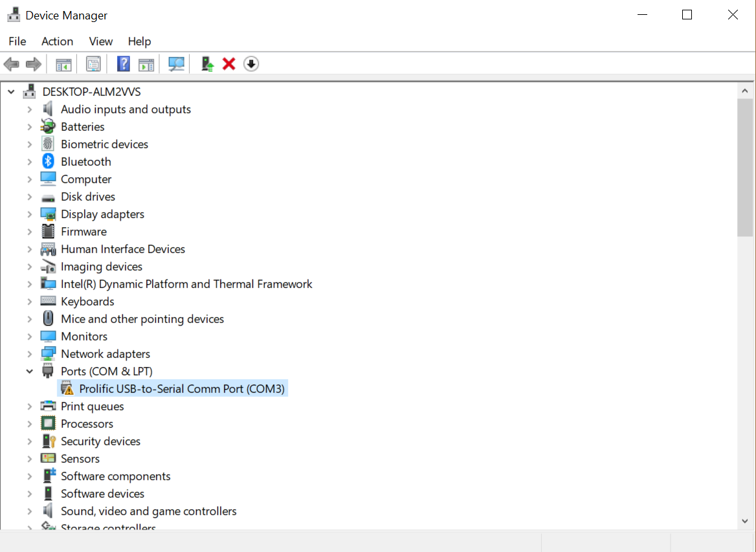The width and height of the screenshot is (756, 552).
Task: Select the Human Interface Devices entry
Action: pyautogui.click(x=122, y=249)
